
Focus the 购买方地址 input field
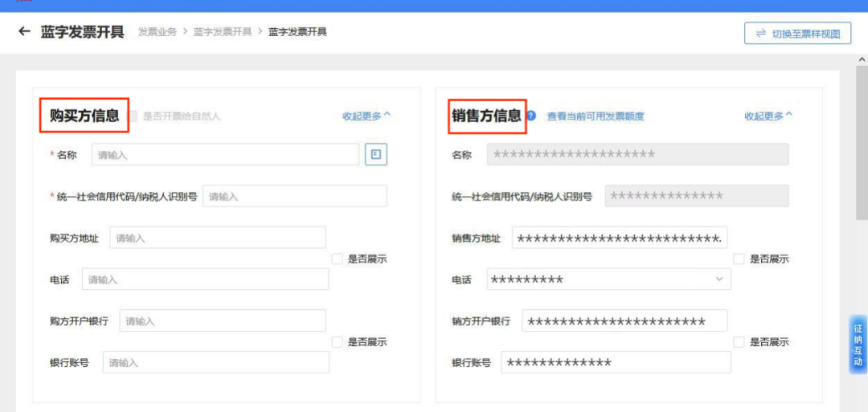point(218,238)
